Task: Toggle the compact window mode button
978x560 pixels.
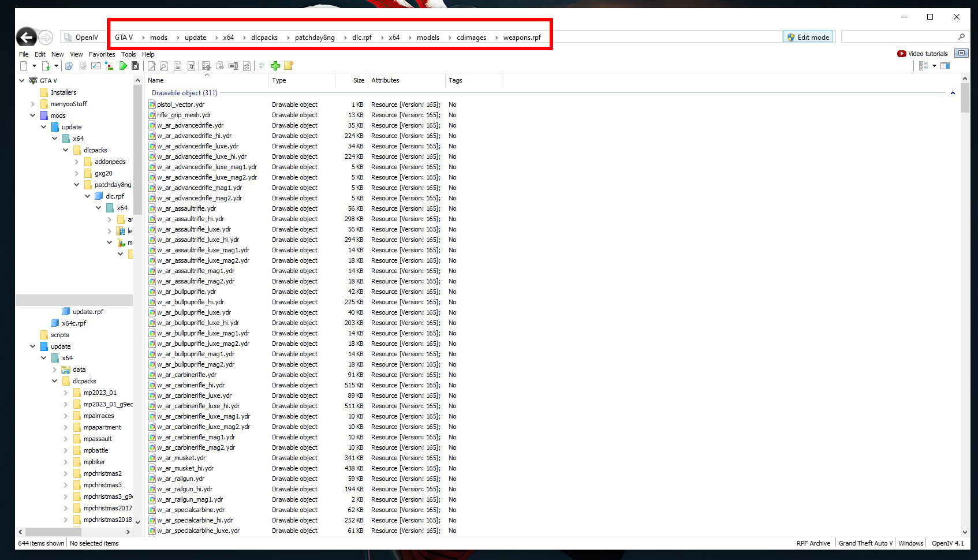Action: (x=961, y=53)
